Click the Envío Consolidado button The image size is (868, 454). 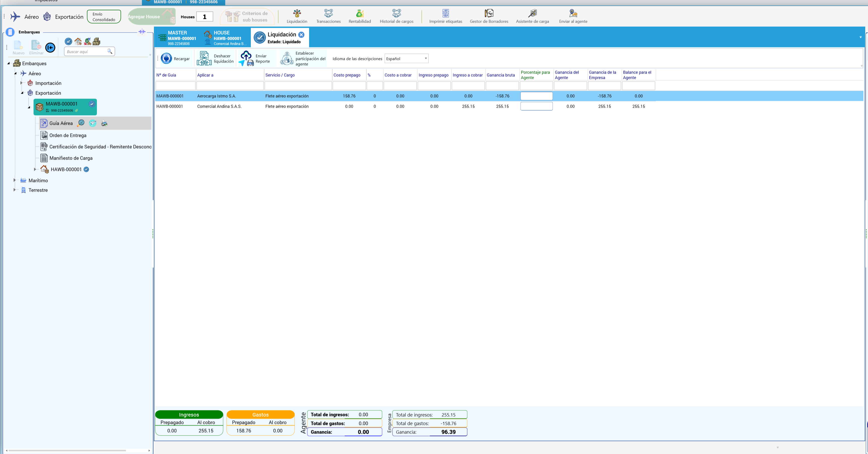click(x=104, y=17)
